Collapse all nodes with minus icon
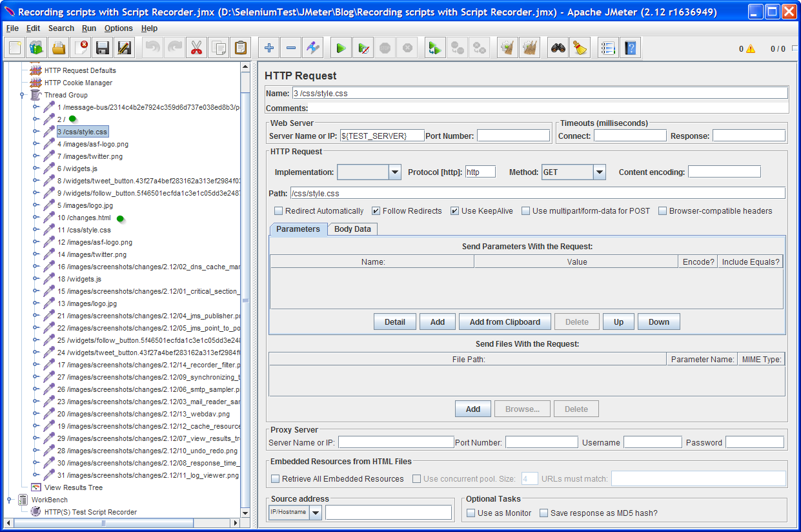 pos(291,48)
